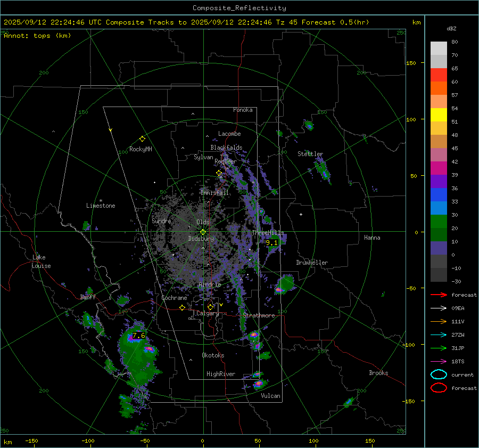Click the Strathmore town label
Image resolution: width=479 pixels, height=448 pixels.
pos(259,315)
